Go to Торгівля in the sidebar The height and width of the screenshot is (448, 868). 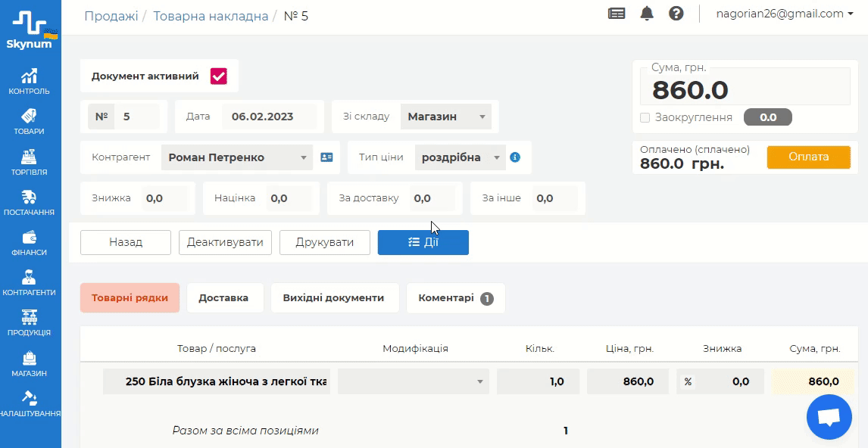[x=30, y=162]
